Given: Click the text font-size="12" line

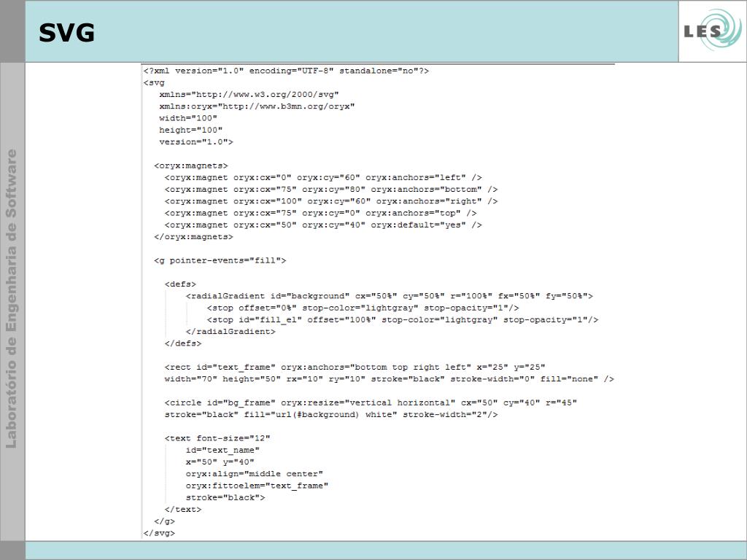Looking at the screenshot, I should (x=217, y=438).
